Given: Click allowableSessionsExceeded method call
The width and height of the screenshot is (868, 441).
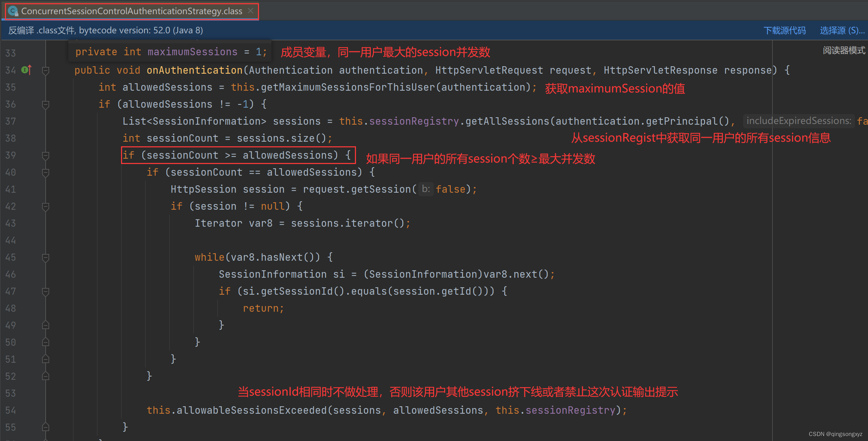Looking at the screenshot, I should click(x=252, y=410).
